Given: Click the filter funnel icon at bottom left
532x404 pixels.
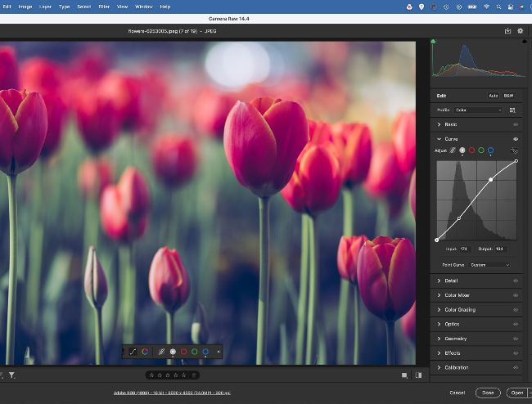Looking at the screenshot, I should 12,375.
